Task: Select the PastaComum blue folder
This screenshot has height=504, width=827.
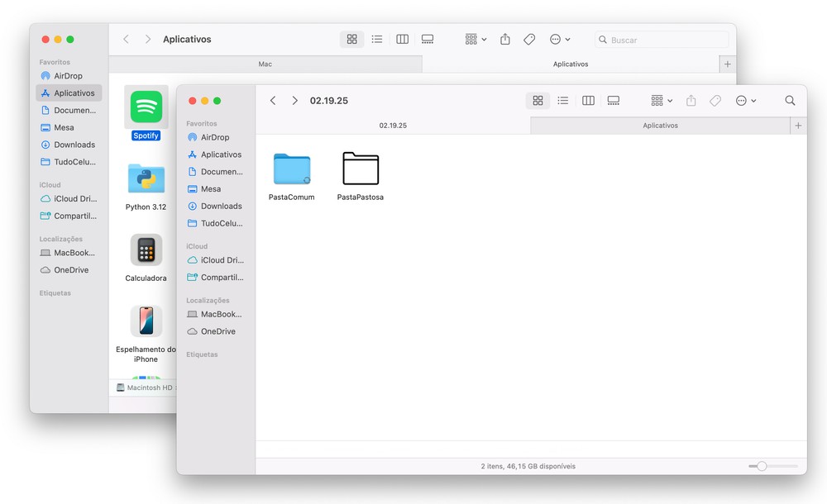Action: point(292,169)
